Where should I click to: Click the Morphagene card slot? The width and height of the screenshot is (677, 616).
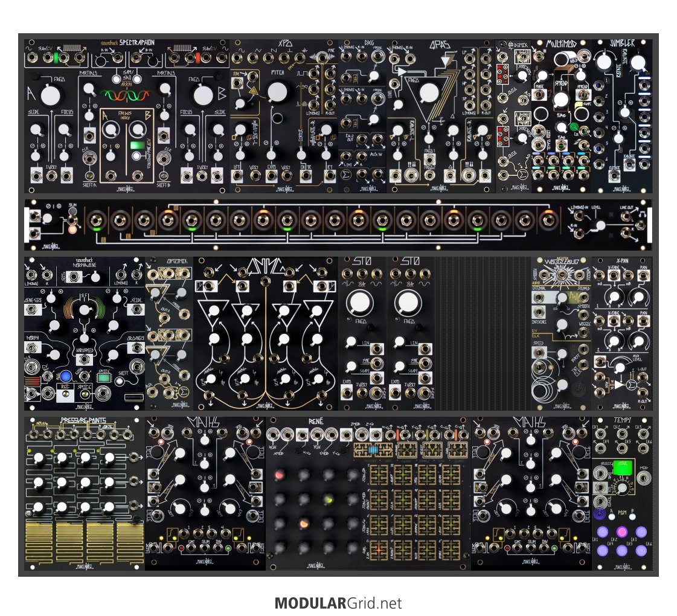(x=134, y=397)
